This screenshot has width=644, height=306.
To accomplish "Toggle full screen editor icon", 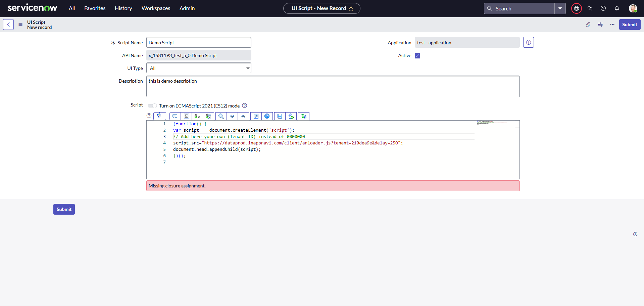I will [256, 116].
